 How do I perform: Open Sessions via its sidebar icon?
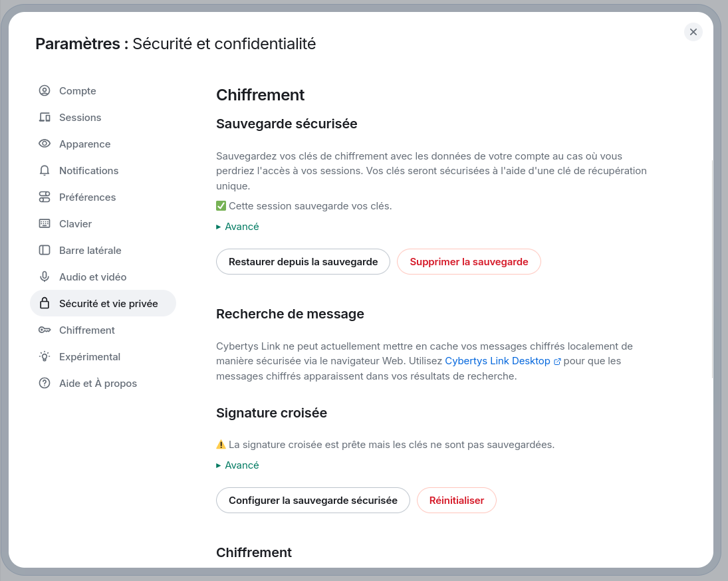coord(44,117)
